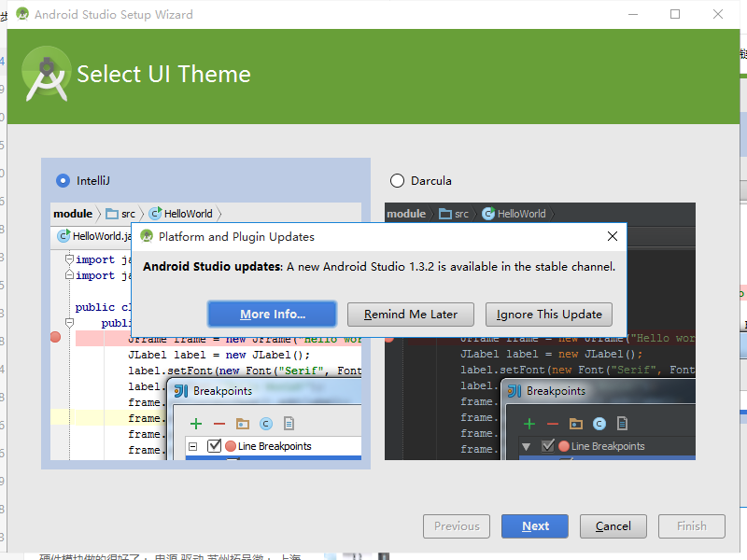
Task: Click the document icon in Darcula Breakpoints toolbar
Action: [623, 424]
